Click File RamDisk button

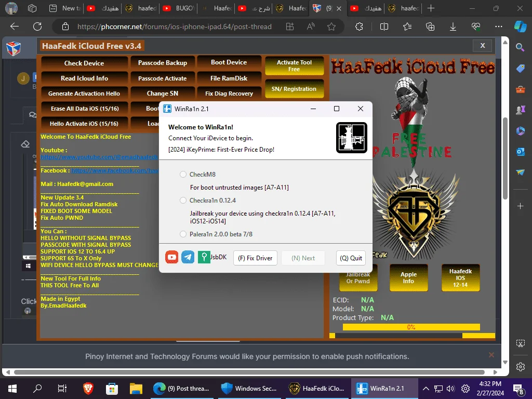click(x=229, y=78)
